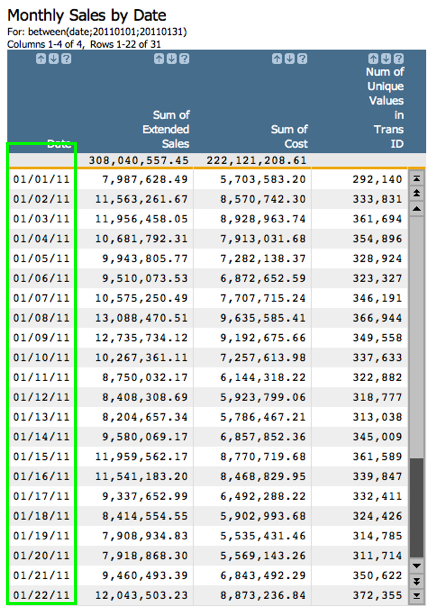Click Num of Unique Values in Trans ID header

point(385,108)
